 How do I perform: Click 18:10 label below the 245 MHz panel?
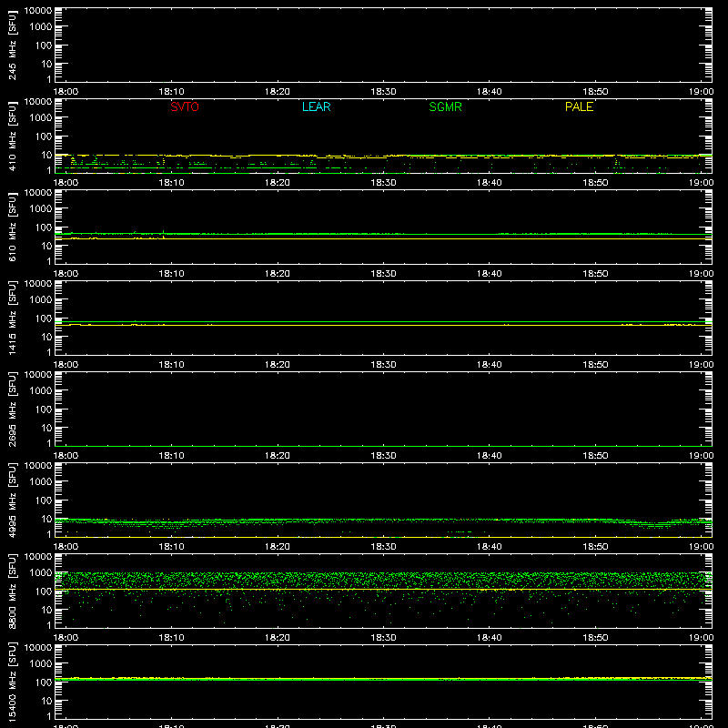(172, 92)
